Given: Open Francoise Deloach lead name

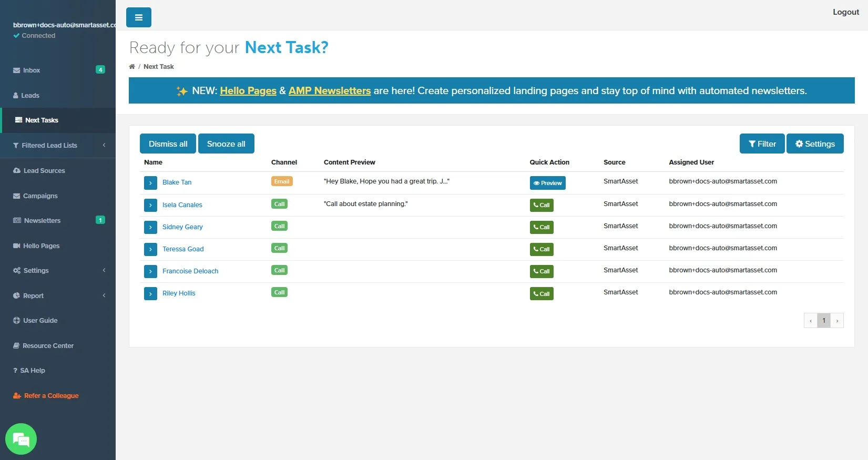Looking at the screenshot, I should (x=190, y=271).
